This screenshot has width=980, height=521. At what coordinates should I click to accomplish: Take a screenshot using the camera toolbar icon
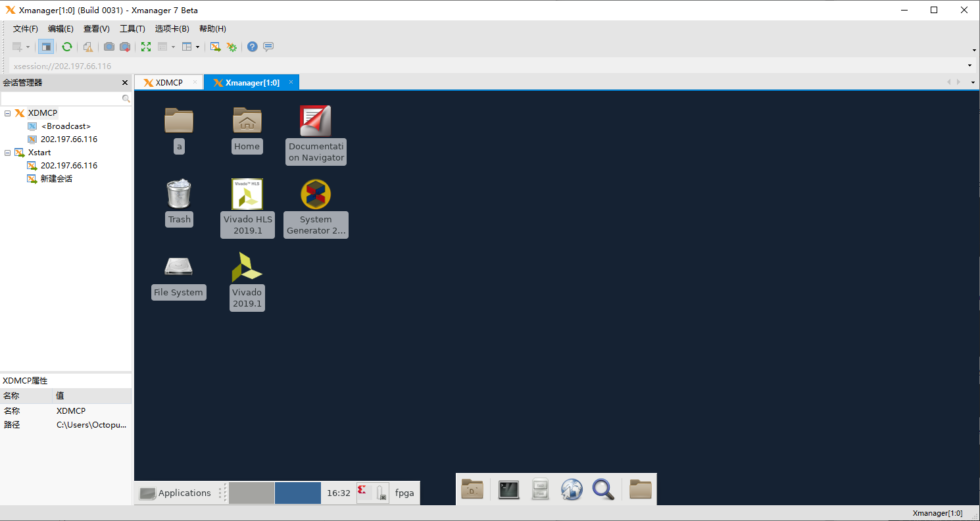[x=109, y=47]
